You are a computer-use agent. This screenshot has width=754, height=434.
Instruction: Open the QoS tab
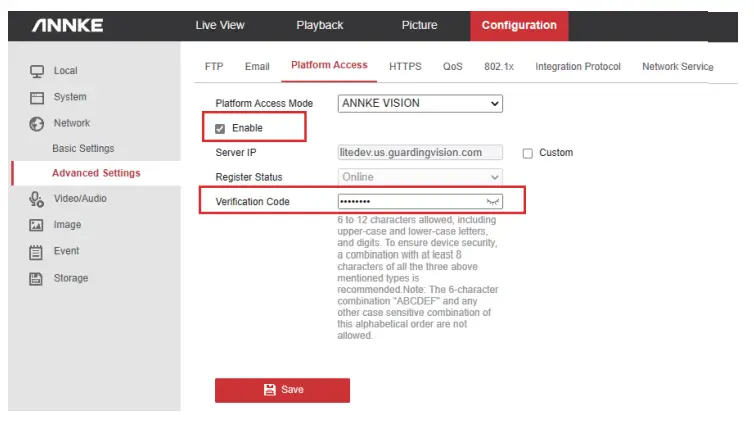pyautogui.click(x=452, y=66)
